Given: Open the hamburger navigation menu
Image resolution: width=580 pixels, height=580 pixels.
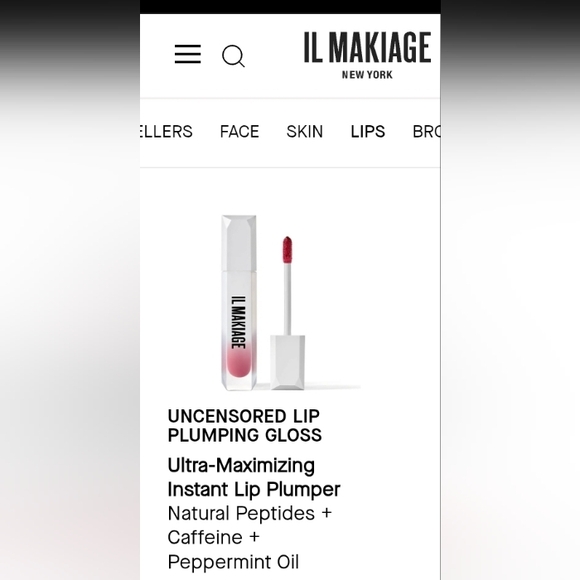Looking at the screenshot, I should tap(188, 54).
